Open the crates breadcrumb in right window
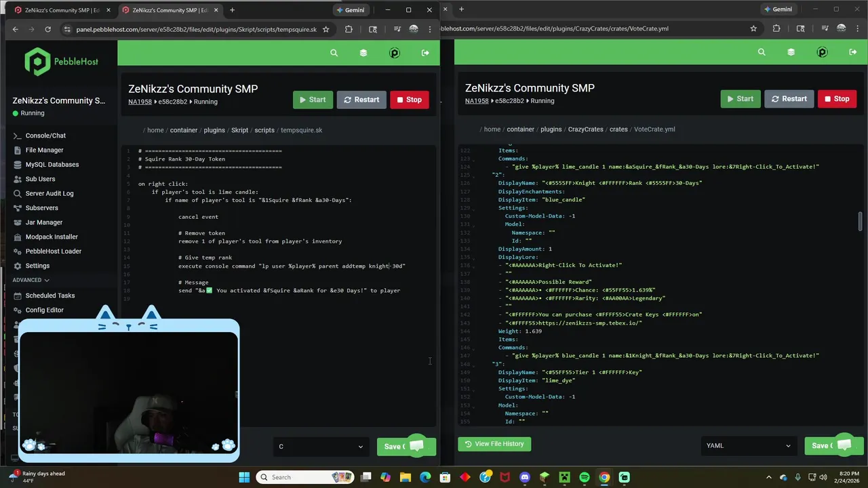Image resolution: width=868 pixels, height=488 pixels. [618, 129]
